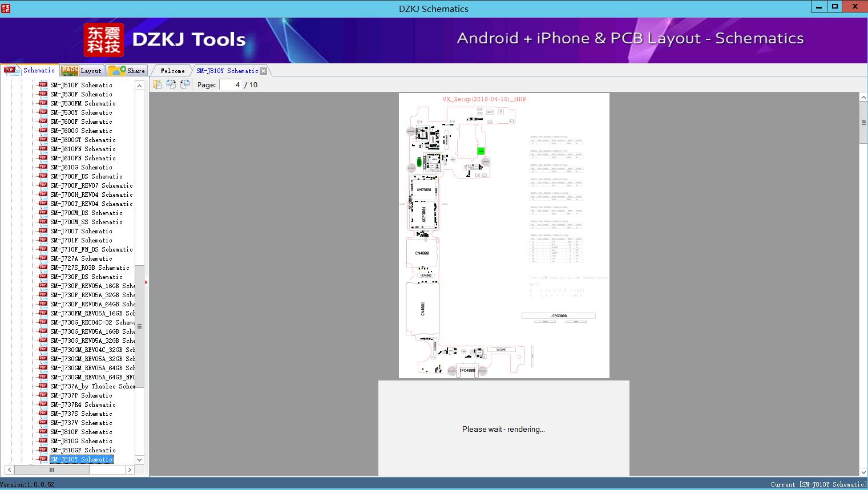
Task: Click document viewer scroll down arrow
Action: tap(863, 472)
